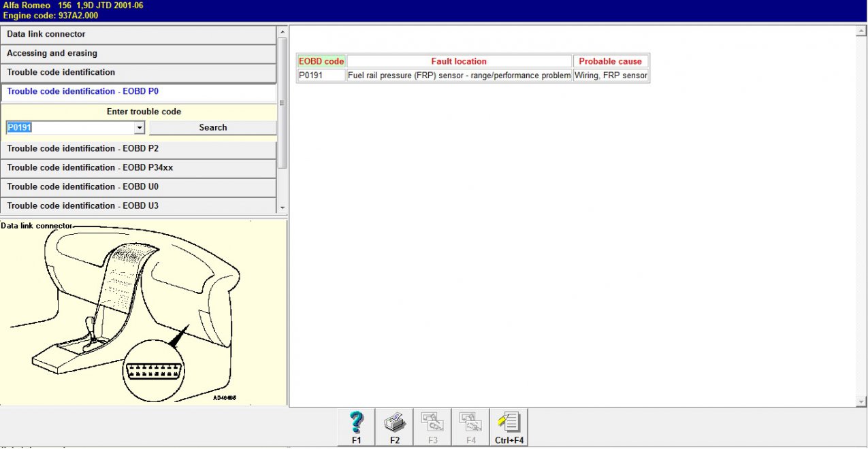Select the Trouble code identification section
868x449 pixels.
click(138, 72)
